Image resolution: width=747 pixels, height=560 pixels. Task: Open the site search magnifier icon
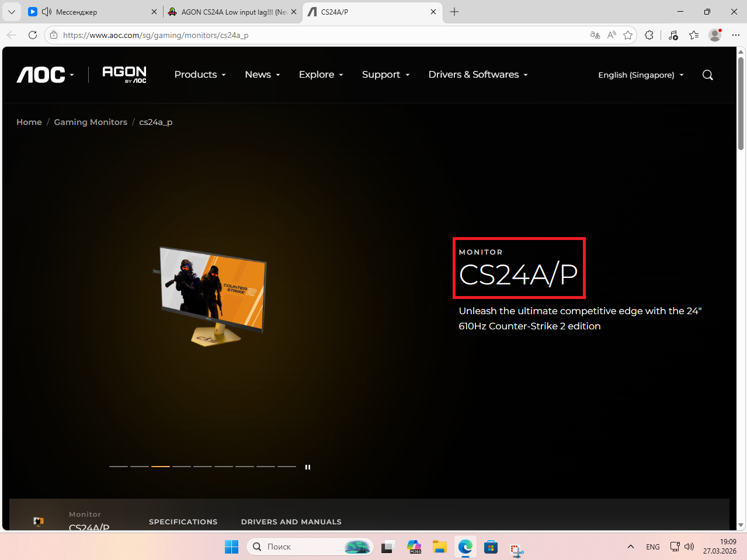coord(707,75)
